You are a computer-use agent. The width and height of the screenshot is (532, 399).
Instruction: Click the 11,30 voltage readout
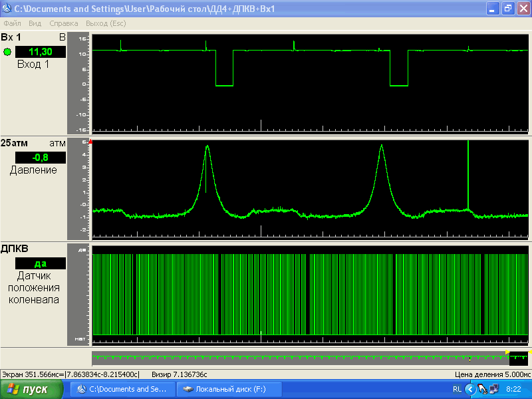click(x=41, y=52)
